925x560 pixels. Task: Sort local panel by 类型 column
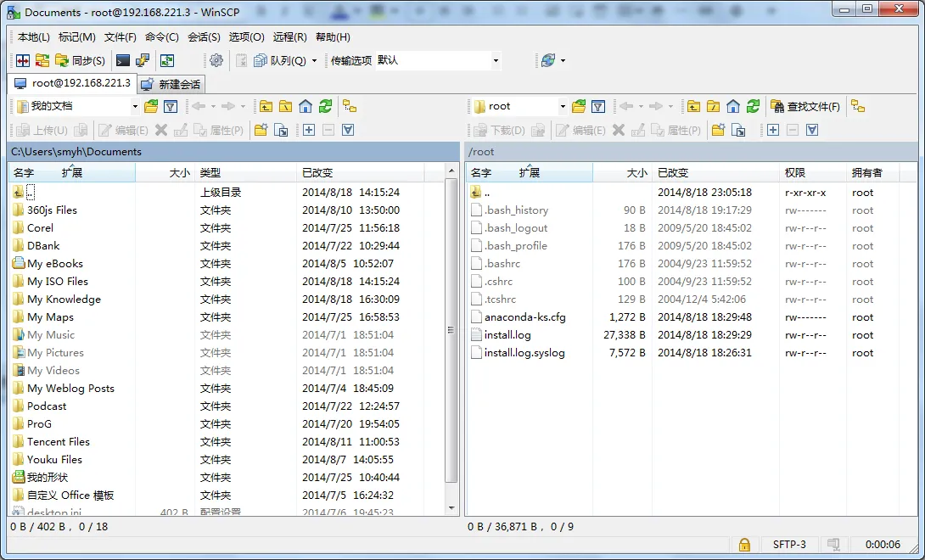click(x=244, y=173)
